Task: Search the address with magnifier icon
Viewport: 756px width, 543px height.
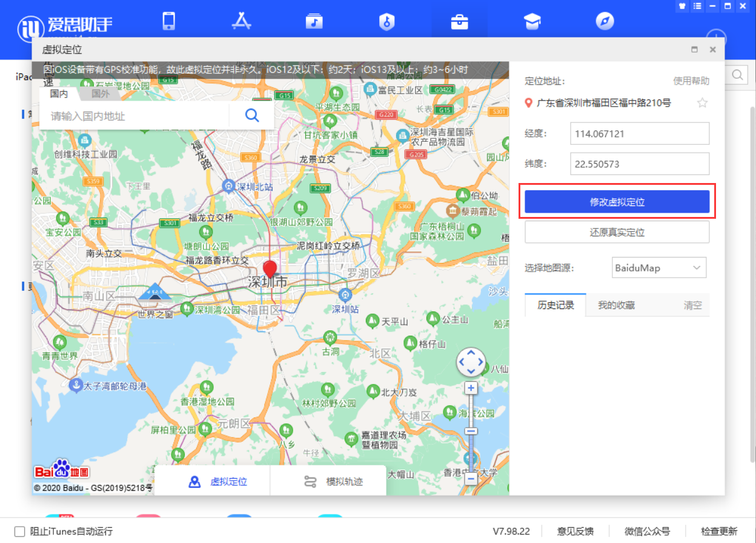Action: [x=252, y=115]
